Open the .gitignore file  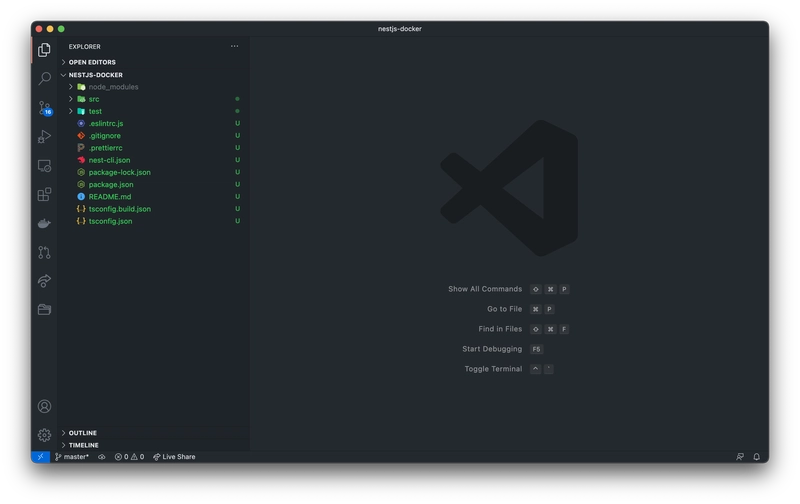[x=153, y=136]
